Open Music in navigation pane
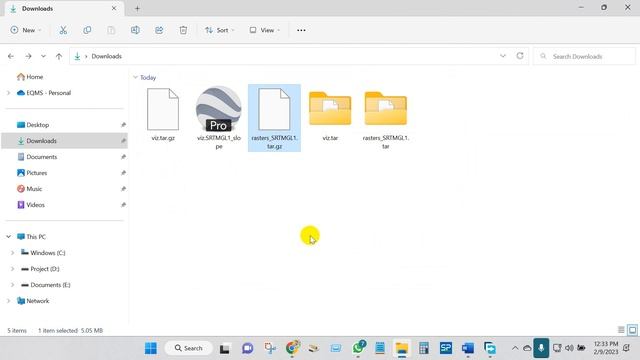 [29, 189]
